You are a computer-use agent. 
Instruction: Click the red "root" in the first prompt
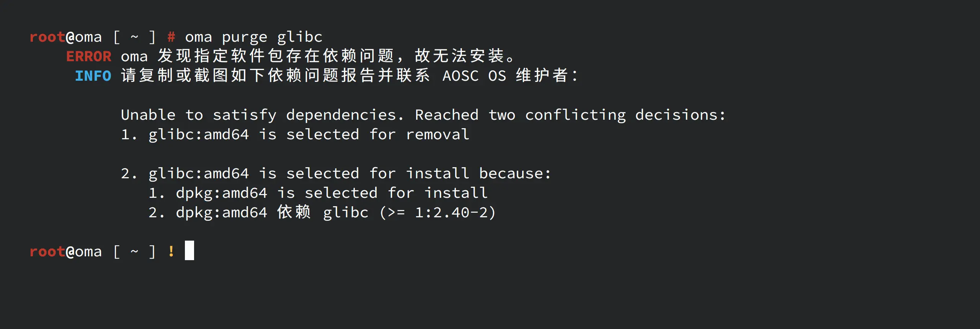coord(47,37)
